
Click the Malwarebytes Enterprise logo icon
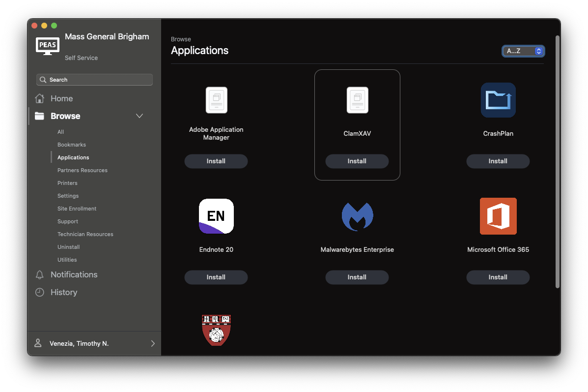[358, 216]
